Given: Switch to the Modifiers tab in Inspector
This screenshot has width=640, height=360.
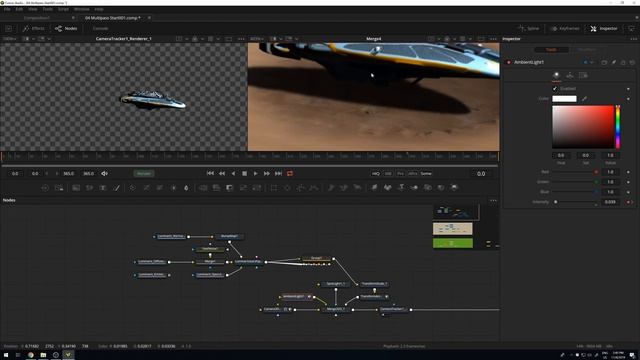Looking at the screenshot, I should [587, 50].
